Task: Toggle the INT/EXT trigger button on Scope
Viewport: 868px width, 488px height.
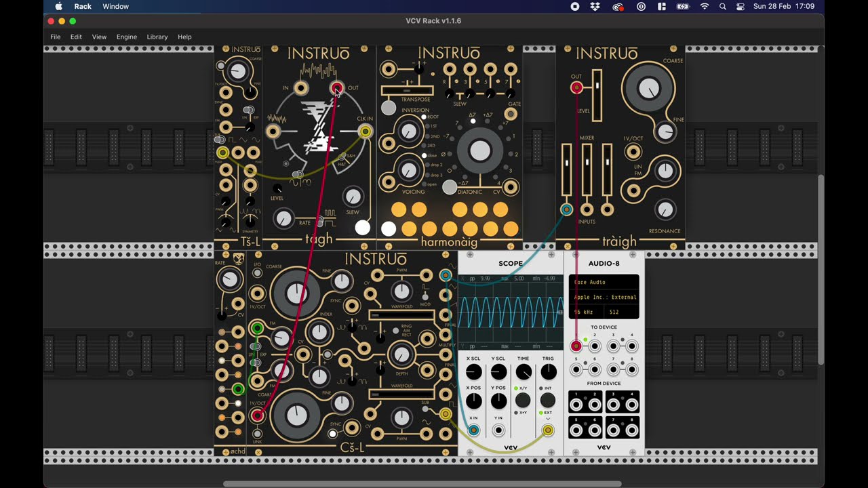Action: pyautogui.click(x=547, y=400)
